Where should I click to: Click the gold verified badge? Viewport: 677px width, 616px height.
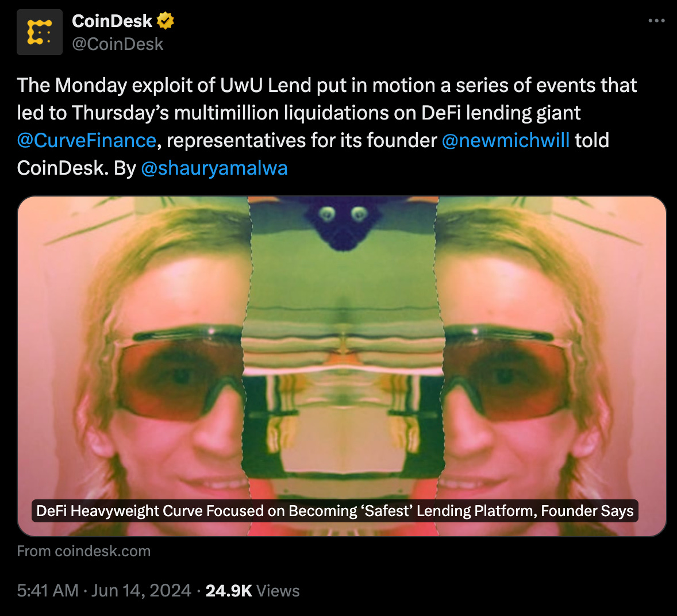(166, 21)
